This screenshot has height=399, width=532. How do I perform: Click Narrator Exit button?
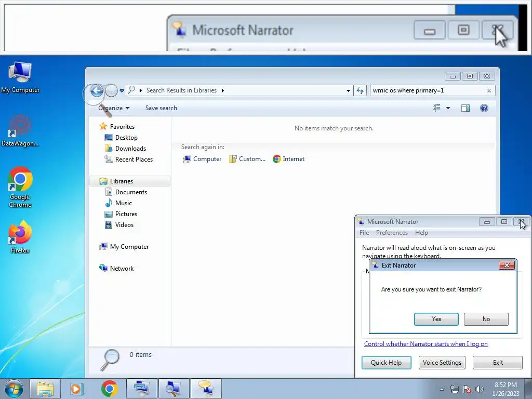tap(498, 362)
